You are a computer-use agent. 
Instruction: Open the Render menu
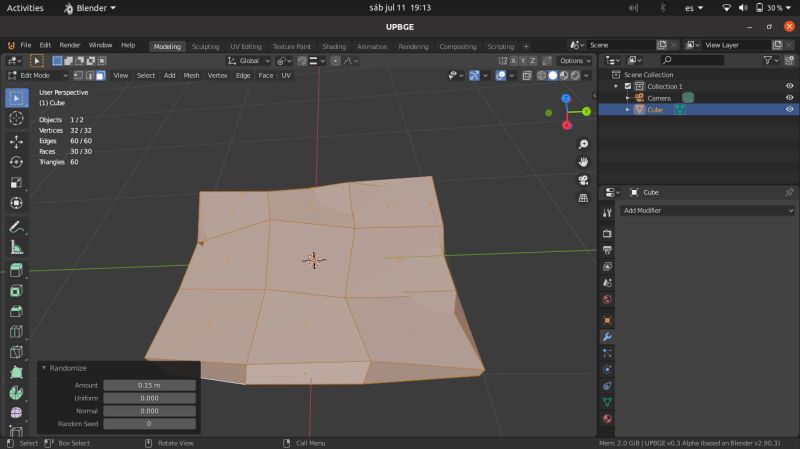(x=70, y=45)
